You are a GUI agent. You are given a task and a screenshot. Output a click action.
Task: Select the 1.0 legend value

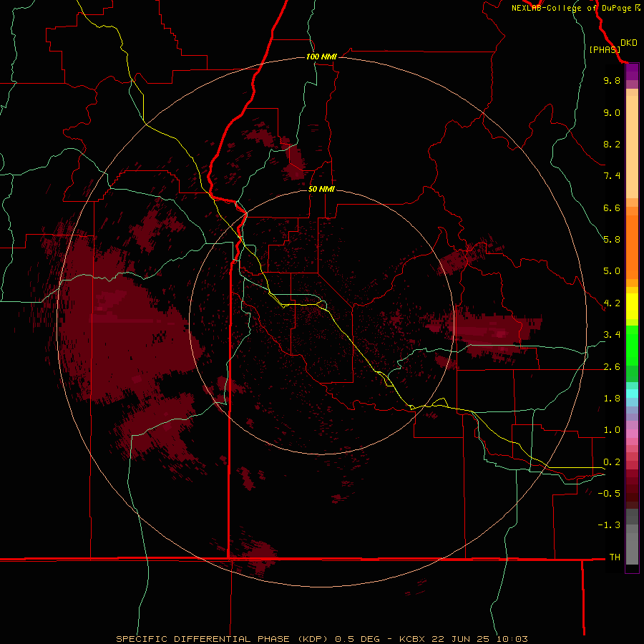click(612, 430)
